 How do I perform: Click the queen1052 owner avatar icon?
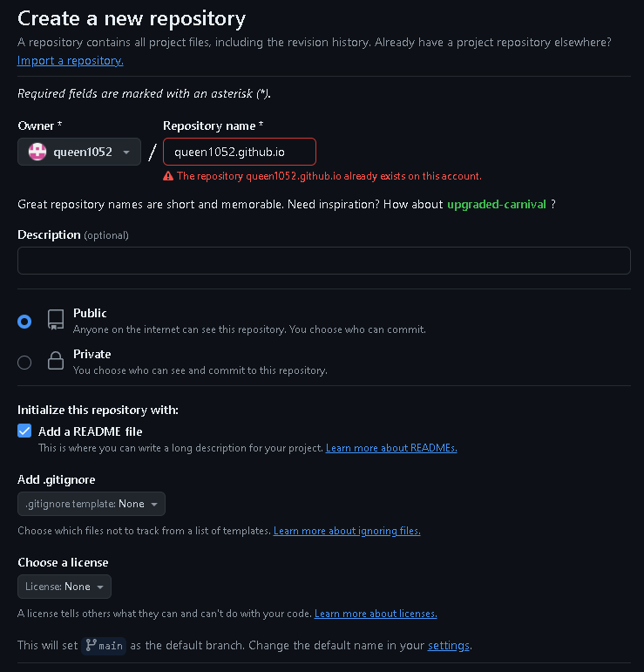[37, 152]
